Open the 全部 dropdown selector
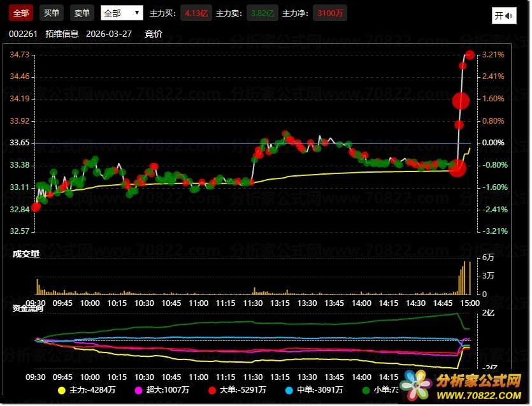The image size is (532, 406). click(x=122, y=13)
